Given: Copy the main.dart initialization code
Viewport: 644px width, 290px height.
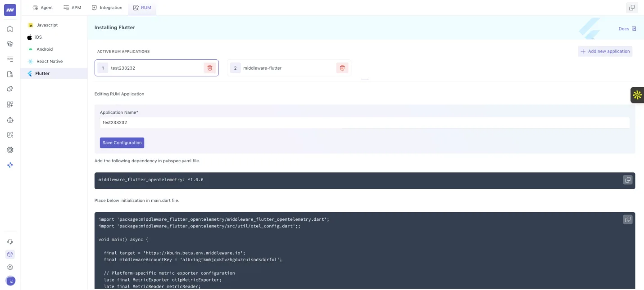Looking at the screenshot, I should 627,219.
